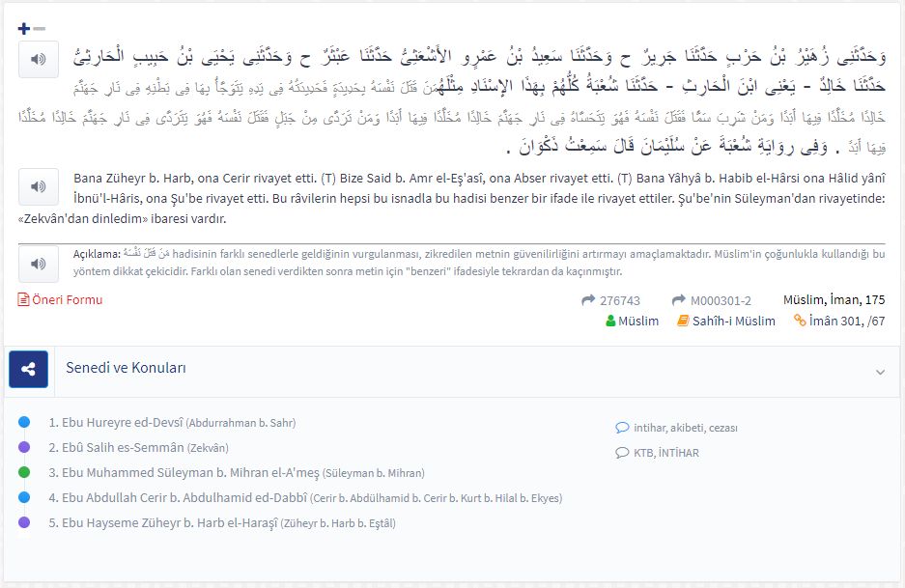Image resolution: width=905 pixels, height=588 pixels.
Task: Open narrator Ebû Salih es-Semmân
Action: pyautogui.click(x=138, y=447)
